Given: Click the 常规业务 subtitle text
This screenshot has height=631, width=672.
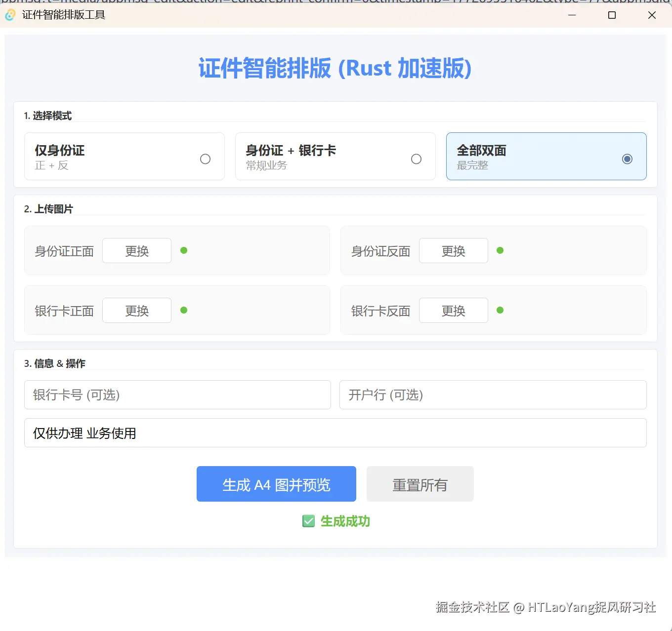Looking at the screenshot, I should coord(266,165).
